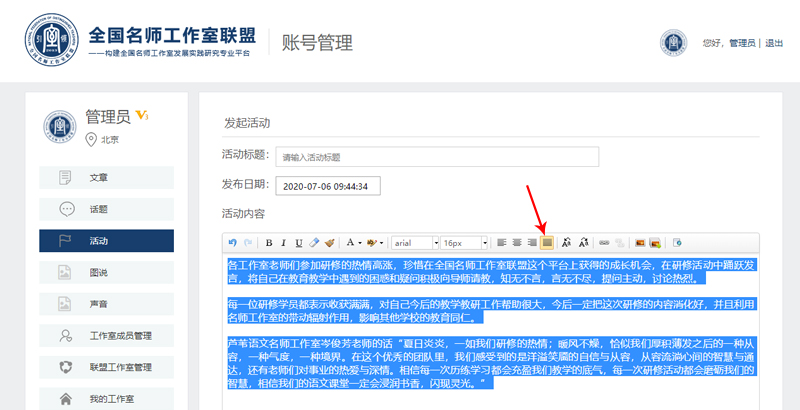The height and width of the screenshot is (410, 800).
Task: Click the insert hyperlink icon
Action: pyautogui.click(x=604, y=243)
